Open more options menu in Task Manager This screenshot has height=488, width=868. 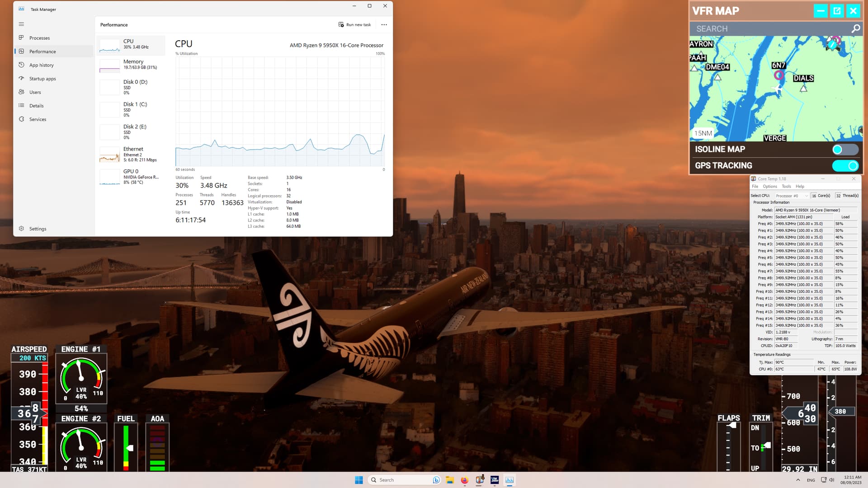tap(384, 24)
